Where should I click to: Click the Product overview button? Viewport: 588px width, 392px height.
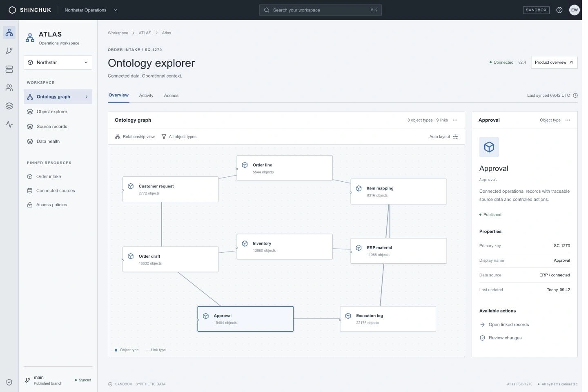click(554, 62)
